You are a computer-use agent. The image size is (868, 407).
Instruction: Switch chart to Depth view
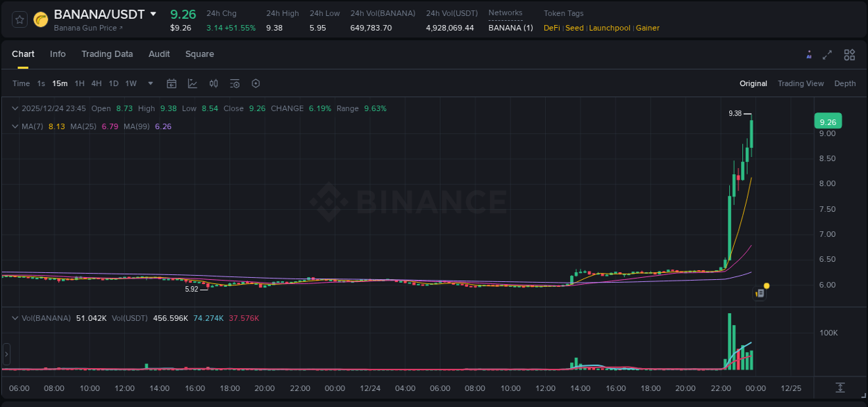844,83
